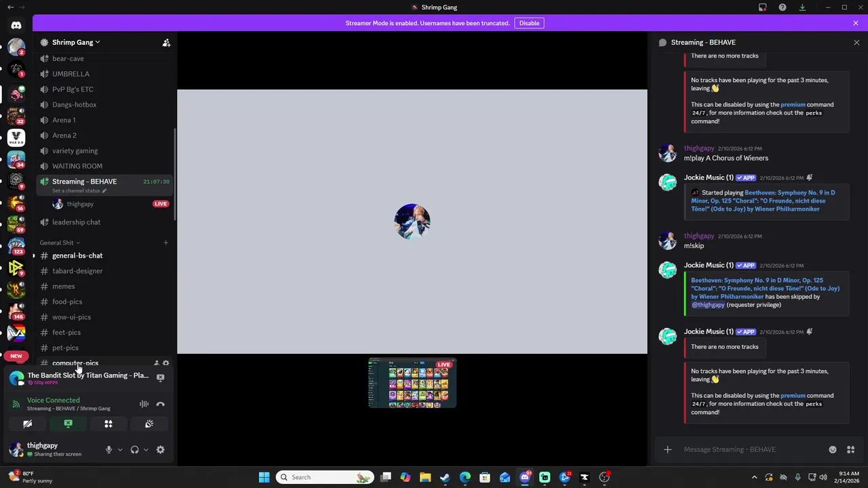Invite people to Shrimp Gang server

point(166,42)
